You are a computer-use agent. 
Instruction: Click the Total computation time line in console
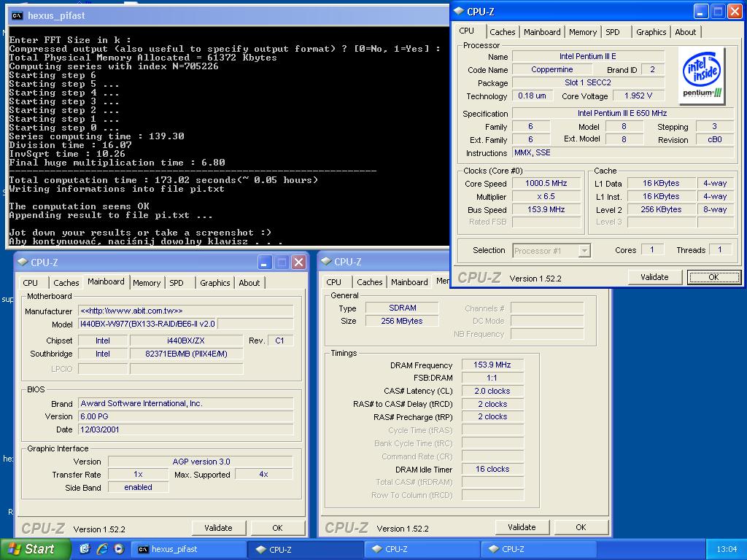pos(163,180)
